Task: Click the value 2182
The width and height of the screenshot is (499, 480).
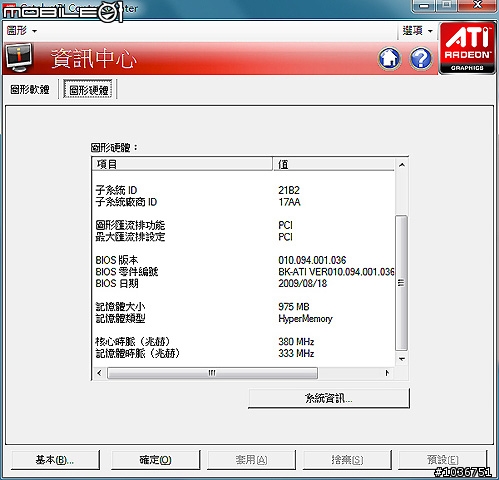Action: coord(289,190)
